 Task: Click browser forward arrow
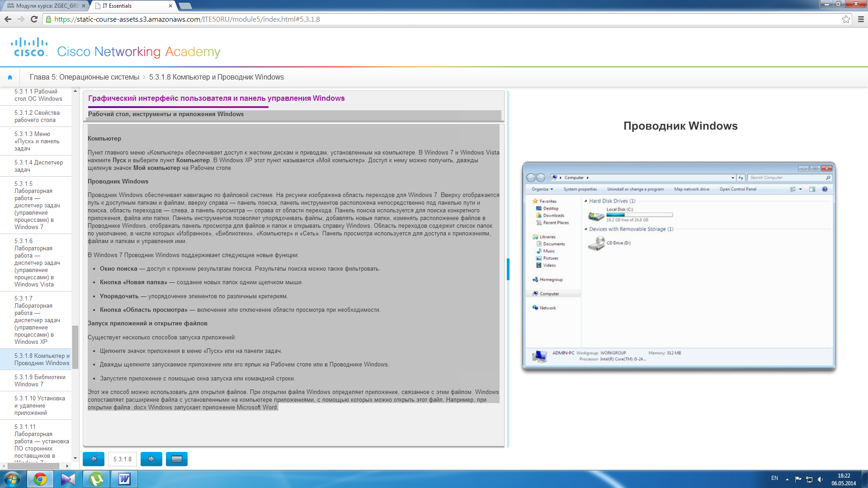tap(21, 19)
